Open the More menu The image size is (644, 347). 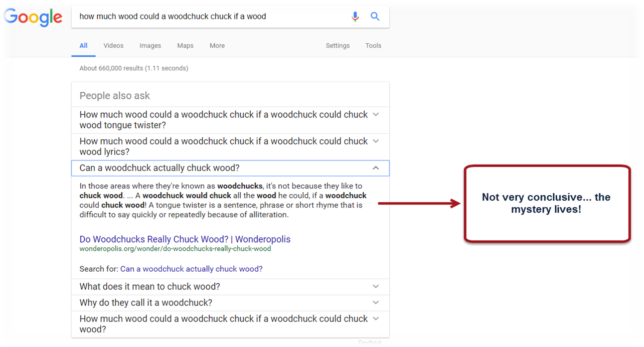(217, 46)
